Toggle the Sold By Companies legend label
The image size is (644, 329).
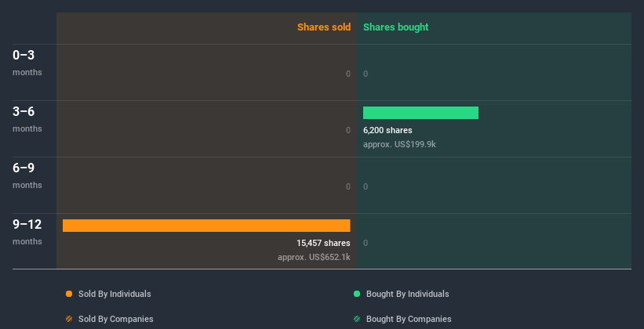pyautogui.click(x=115, y=319)
